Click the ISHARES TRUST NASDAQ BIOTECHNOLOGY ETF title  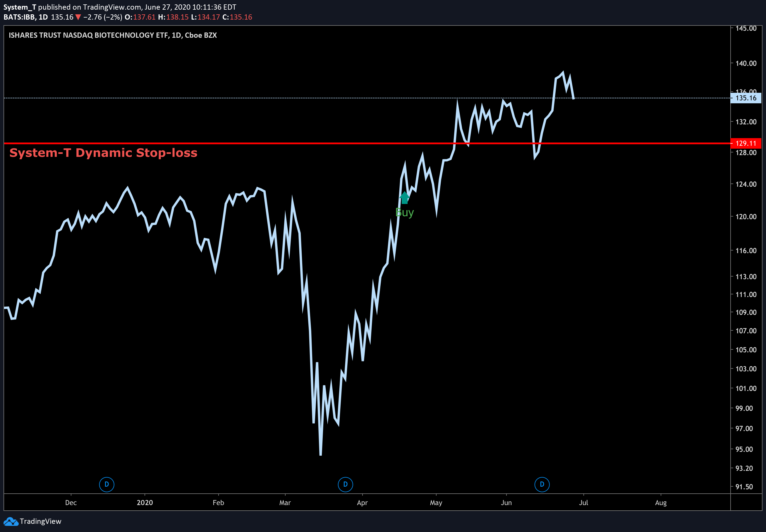coord(113,35)
